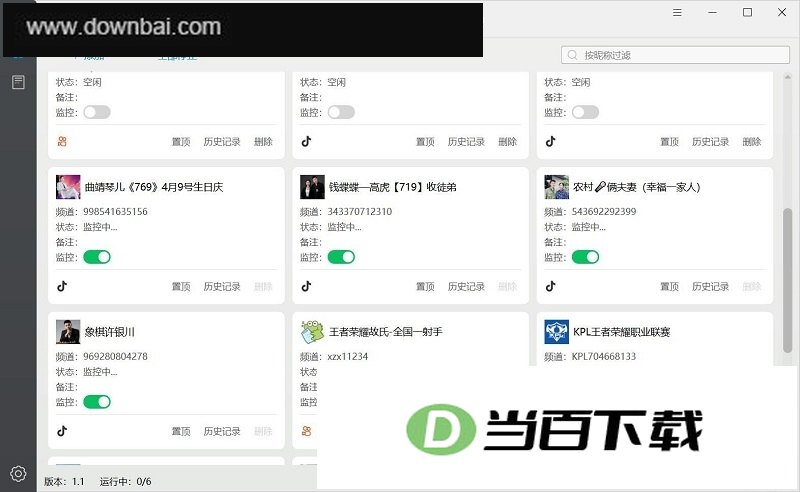
Task: Select title 曲靖琴儿《769》4月9号生日庆
Action: point(154,187)
